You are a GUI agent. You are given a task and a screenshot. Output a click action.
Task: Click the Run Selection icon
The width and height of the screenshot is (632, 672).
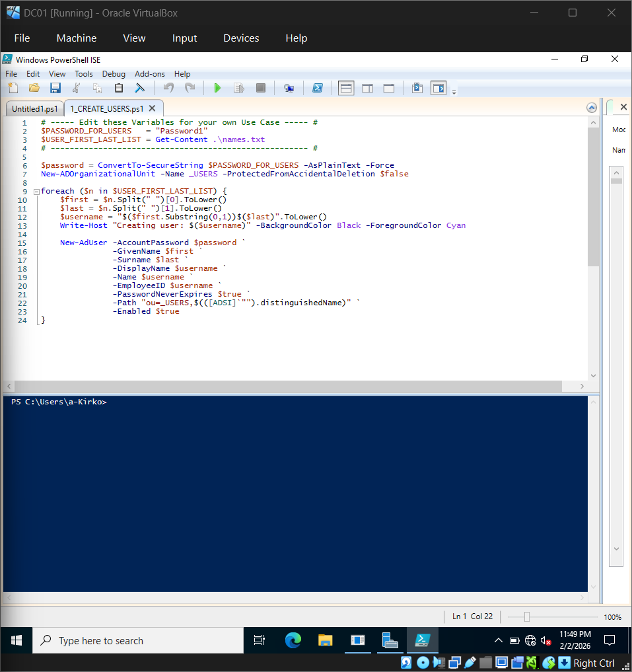pos(239,88)
